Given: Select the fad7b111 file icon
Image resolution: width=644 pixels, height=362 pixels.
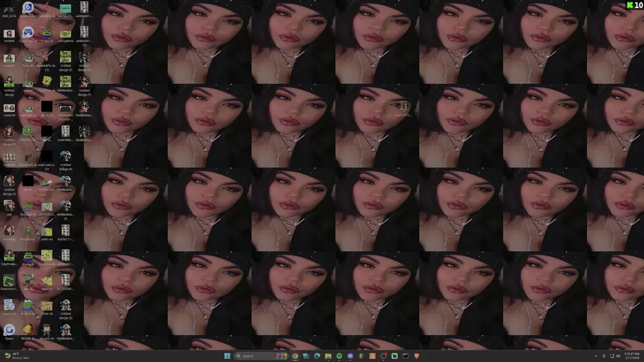Looking at the screenshot, I should [x=65, y=233].
